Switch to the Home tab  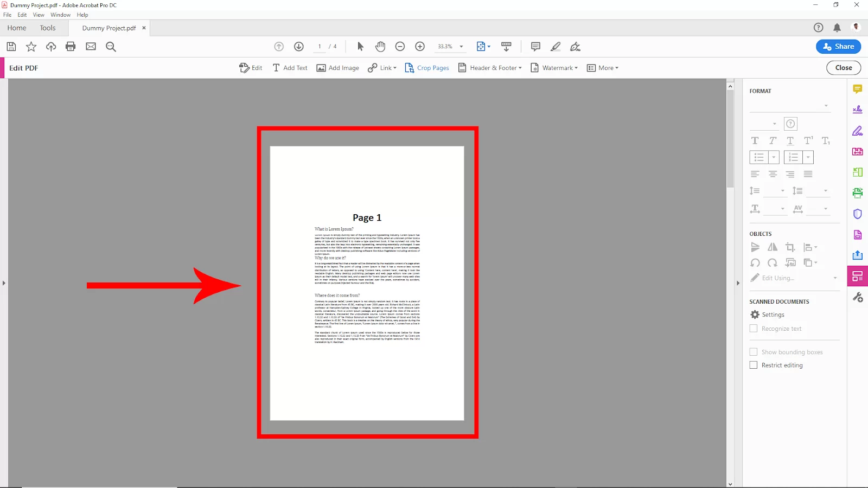click(x=17, y=28)
